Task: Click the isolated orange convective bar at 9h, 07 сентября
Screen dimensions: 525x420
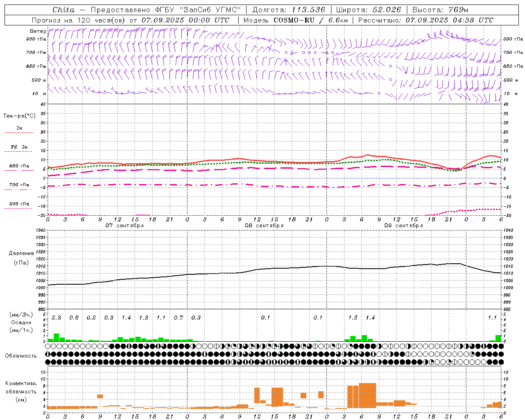Action: click(x=100, y=396)
